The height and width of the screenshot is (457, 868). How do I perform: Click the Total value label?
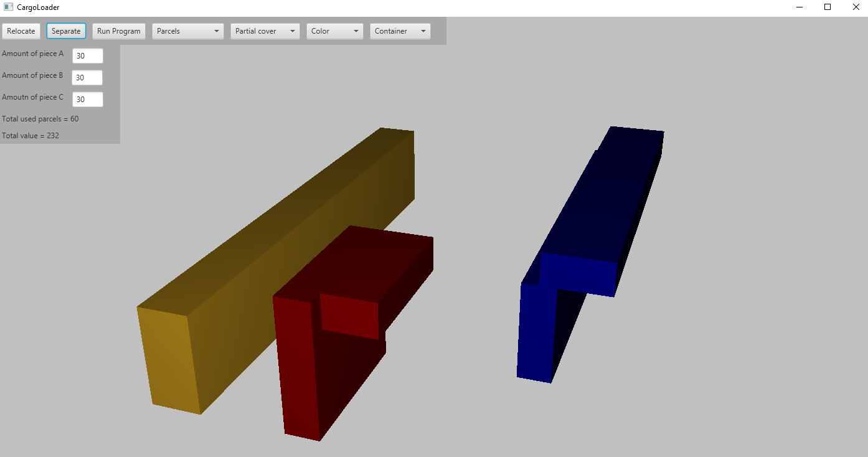[30, 135]
